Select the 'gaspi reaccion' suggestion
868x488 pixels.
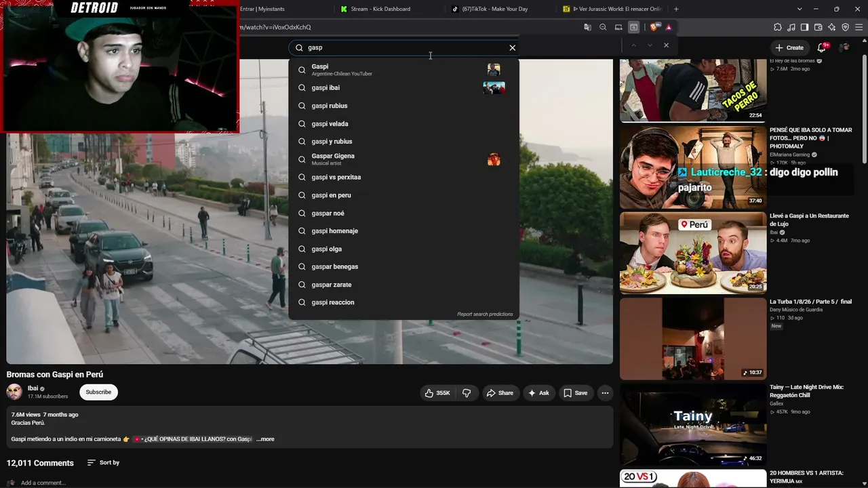point(403,302)
